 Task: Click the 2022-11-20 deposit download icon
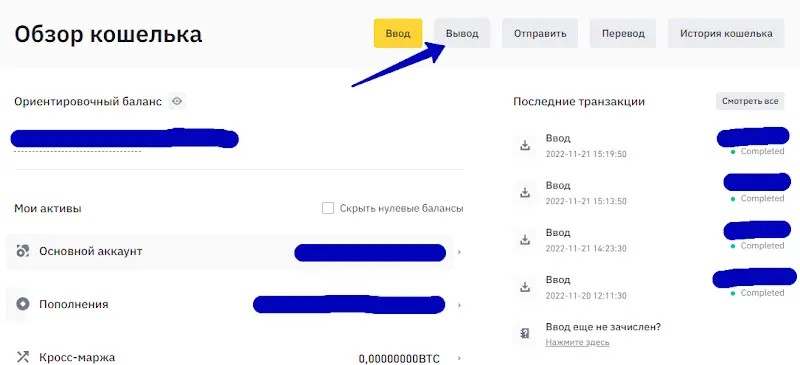524,287
